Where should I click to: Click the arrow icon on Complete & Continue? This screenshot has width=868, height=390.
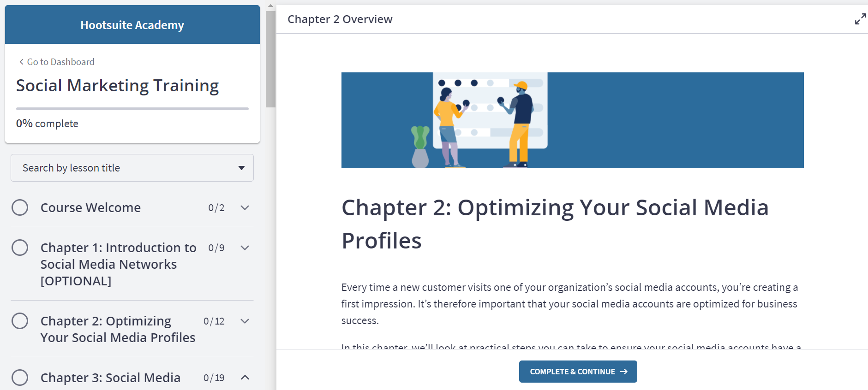pos(623,372)
